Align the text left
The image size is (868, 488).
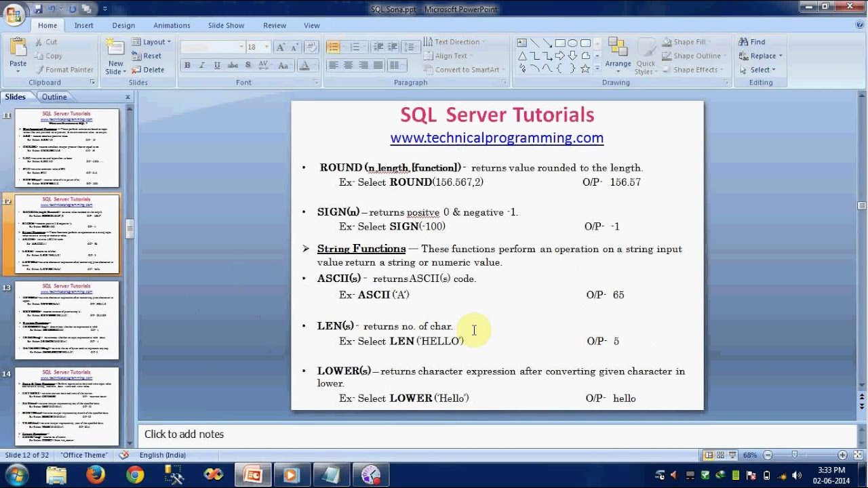coord(333,66)
